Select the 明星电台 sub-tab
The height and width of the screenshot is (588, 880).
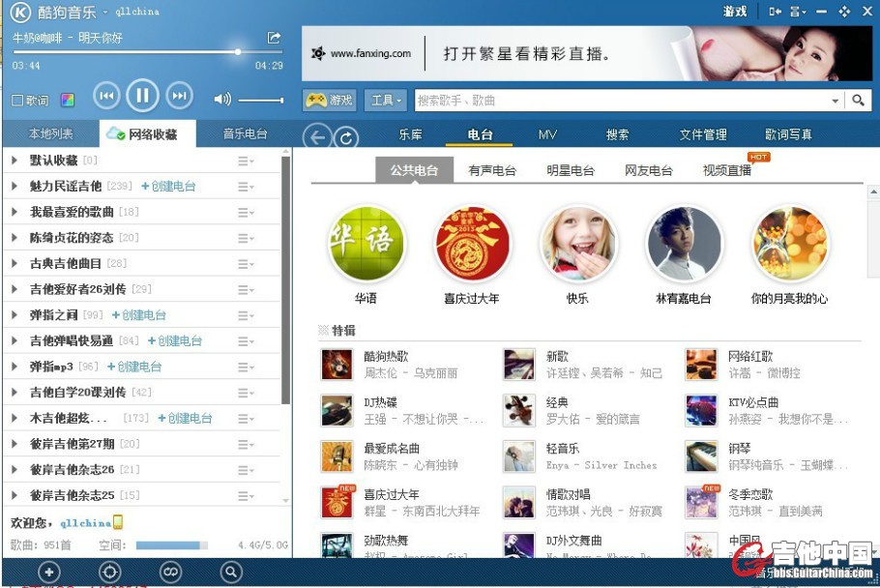[571, 170]
